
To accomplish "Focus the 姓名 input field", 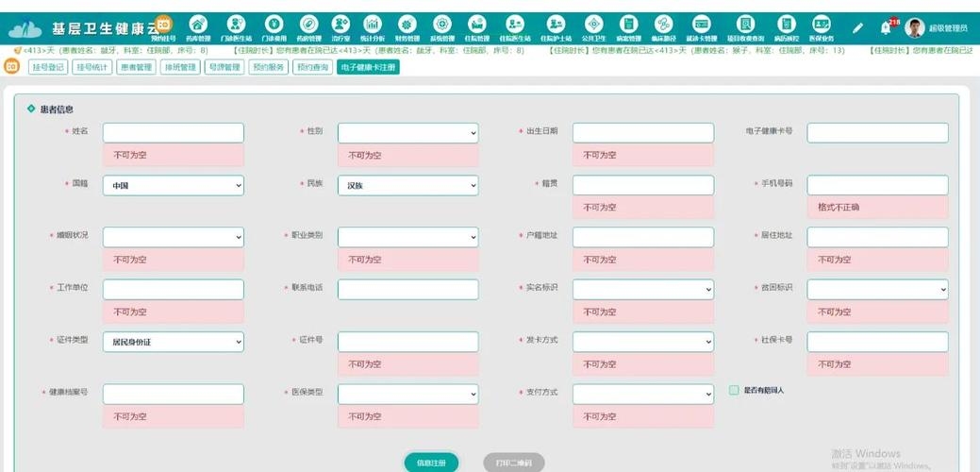I will [x=174, y=132].
